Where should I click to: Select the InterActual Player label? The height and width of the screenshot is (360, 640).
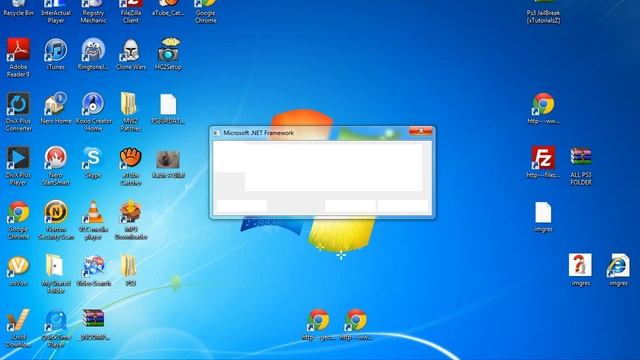tap(56, 16)
